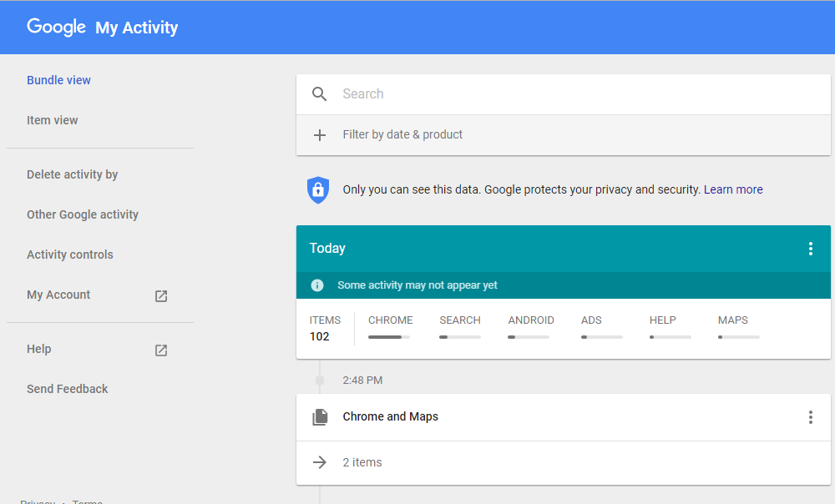Click the arrow icon next to 2 items
The image size is (835, 504).
coord(320,462)
